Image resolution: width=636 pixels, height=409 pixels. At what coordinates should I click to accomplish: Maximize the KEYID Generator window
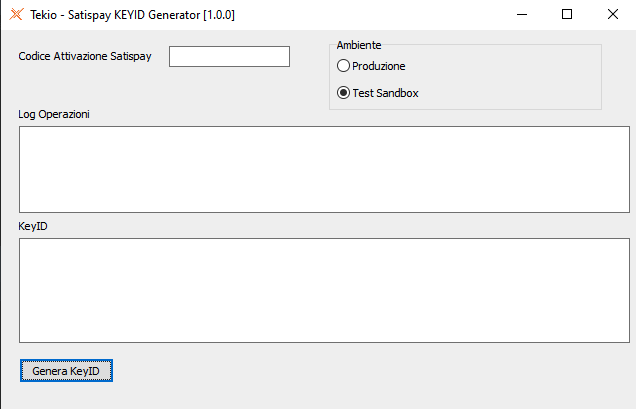(567, 15)
